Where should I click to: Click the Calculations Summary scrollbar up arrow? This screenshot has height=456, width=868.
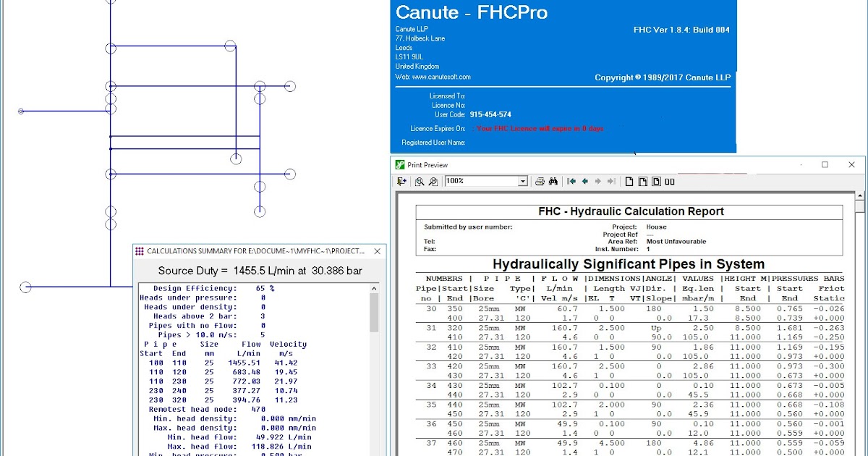point(374,287)
